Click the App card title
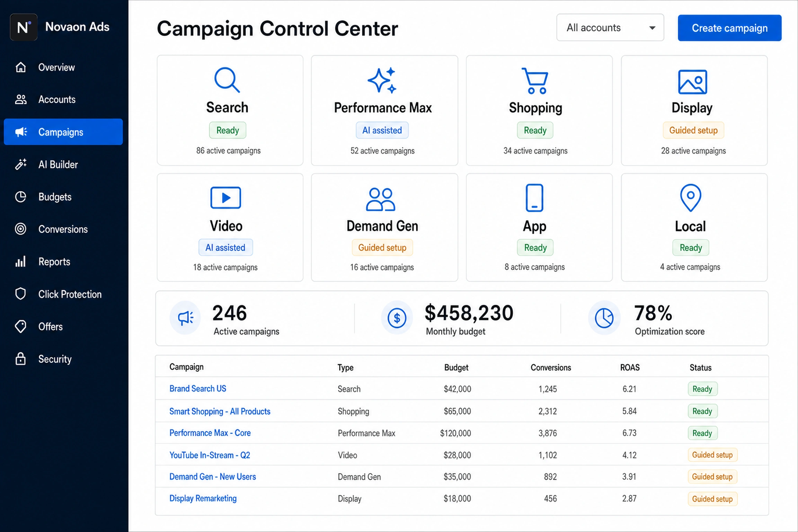The height and width of the screenshot is (532, 798). [x=534, y=226]
